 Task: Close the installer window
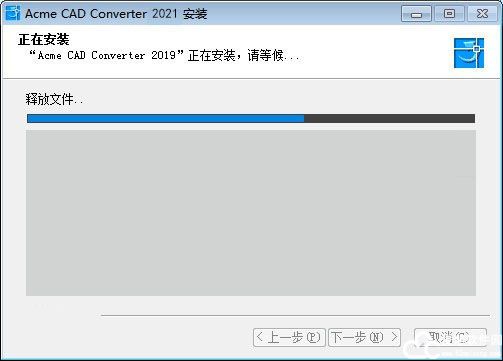482,14
